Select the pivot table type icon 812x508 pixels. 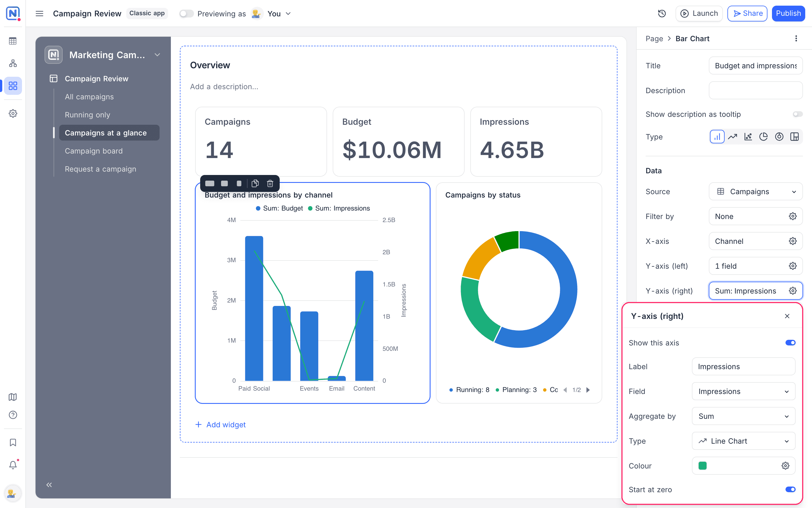coord(795,137)
